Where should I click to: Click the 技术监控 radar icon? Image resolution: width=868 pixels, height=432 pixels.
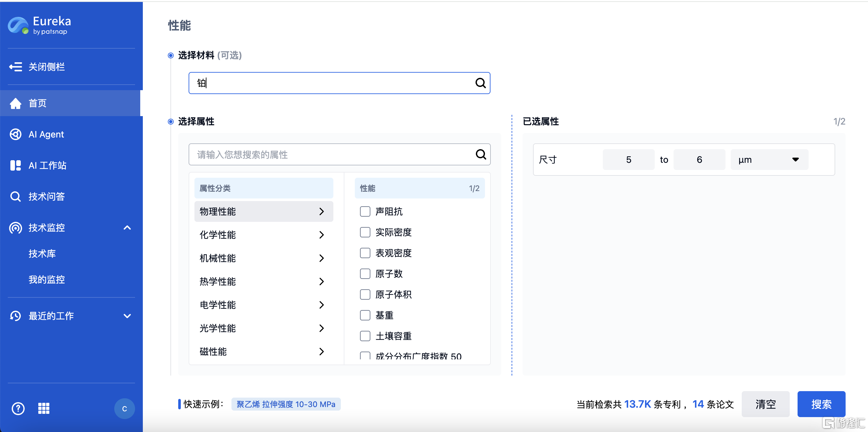pyautogui.click(x=16, y=228)
